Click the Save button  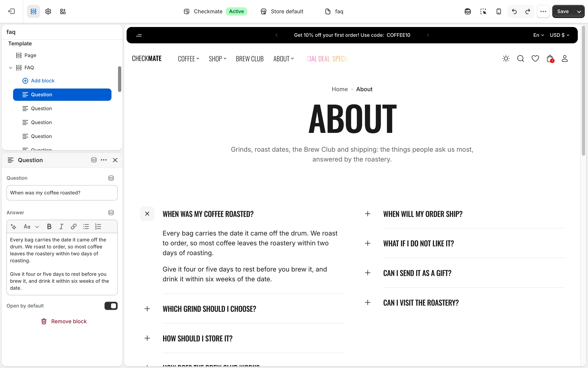pyautogui.click(x=563, y=11)
